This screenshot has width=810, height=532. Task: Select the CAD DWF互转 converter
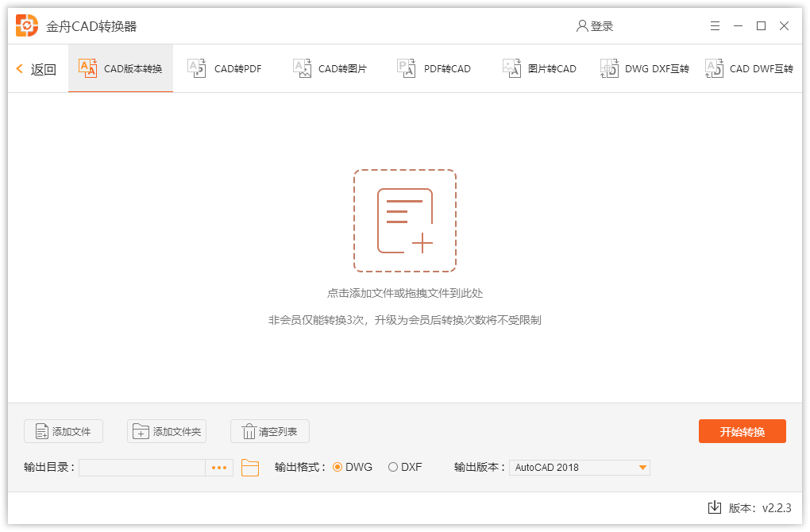click(747, 68)
